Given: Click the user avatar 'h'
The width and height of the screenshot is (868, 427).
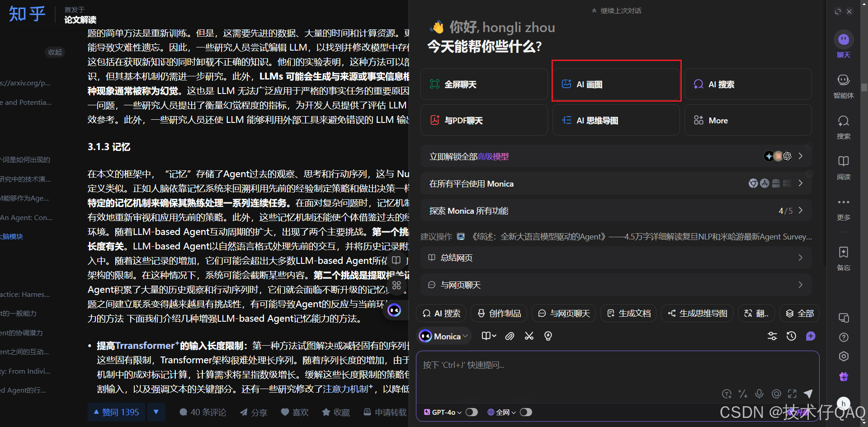Looking at the screenshot, I should pyautogui.click(x=844, y=404).
